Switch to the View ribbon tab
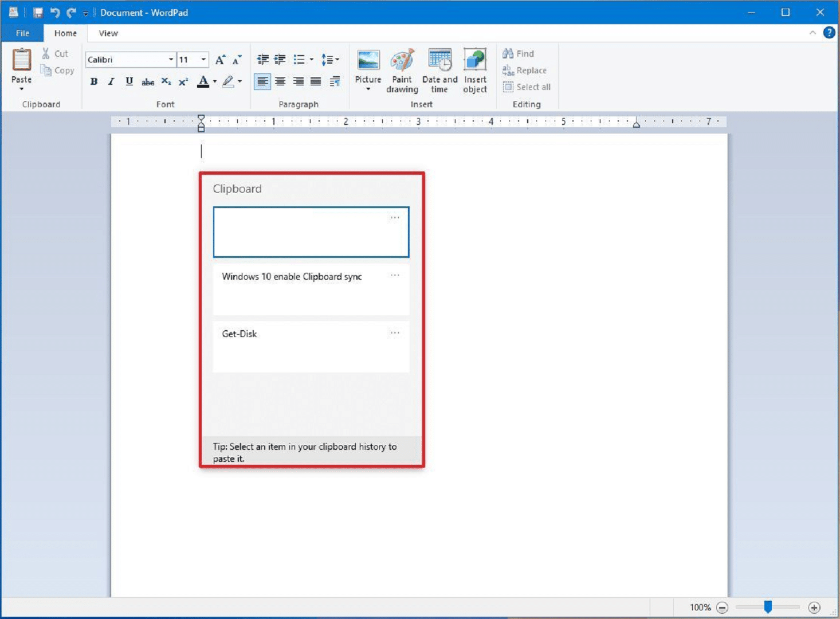 [108, 33]
